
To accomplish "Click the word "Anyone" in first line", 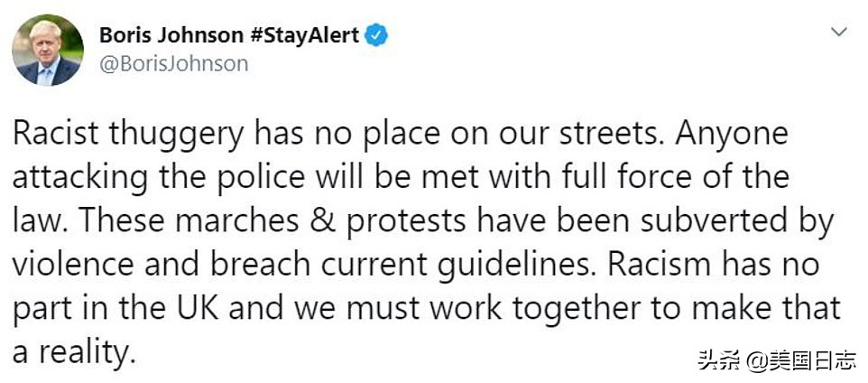I will 732,135.
